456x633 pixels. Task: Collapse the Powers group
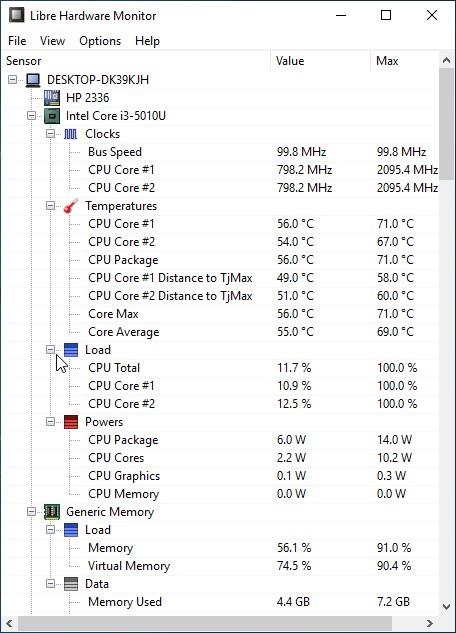(x=50, y=422)
